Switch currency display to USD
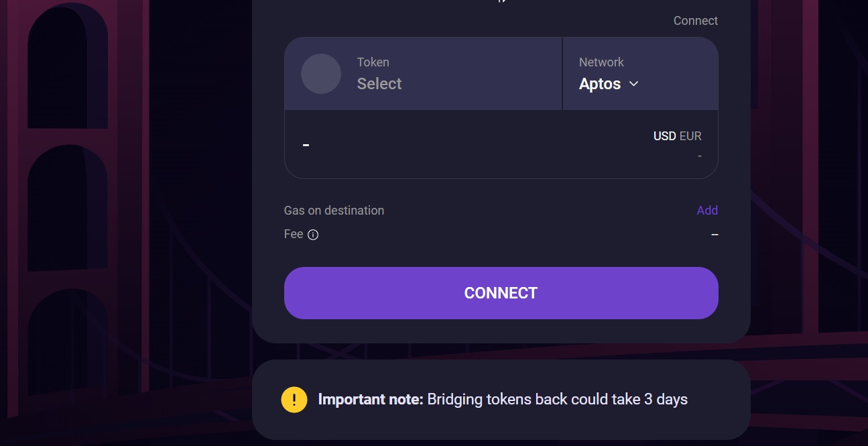Viewport: 868px width, 446px height. 664,136
